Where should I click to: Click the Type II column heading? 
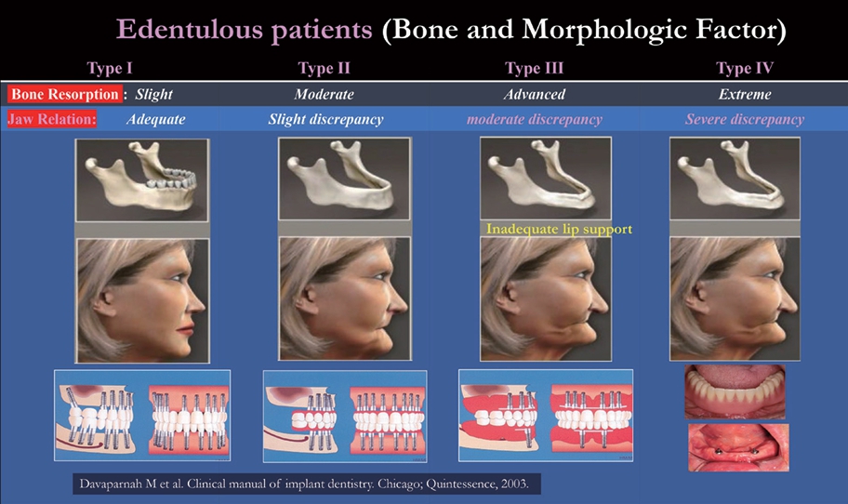click(x=324, y=68)
